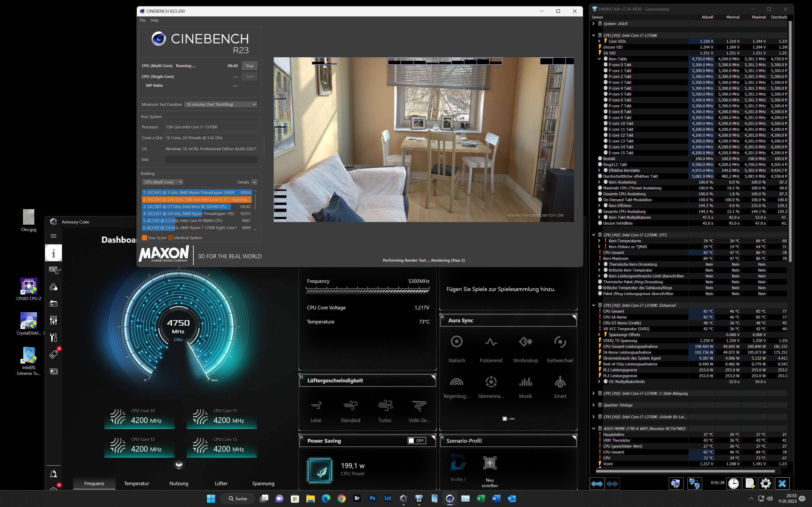Select the Musik Aura Sync mode
This screenshot has width=812, height=507.
(525, 382)
